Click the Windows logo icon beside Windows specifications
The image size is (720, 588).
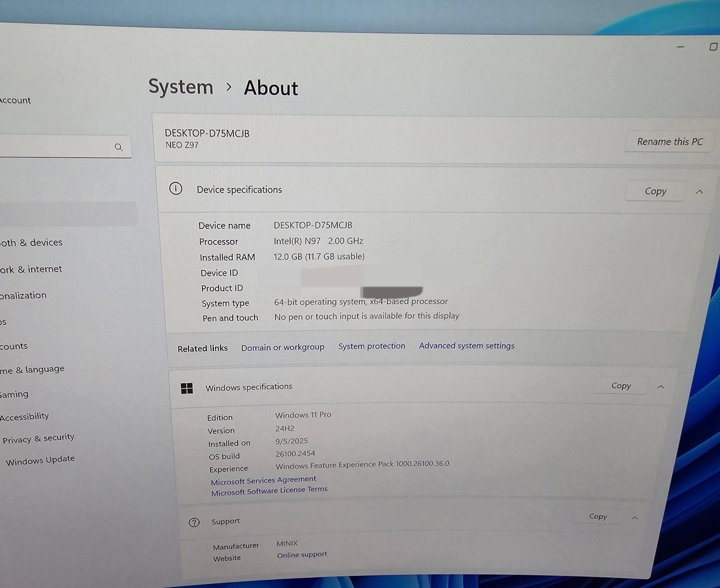click(x=187, y=388)
